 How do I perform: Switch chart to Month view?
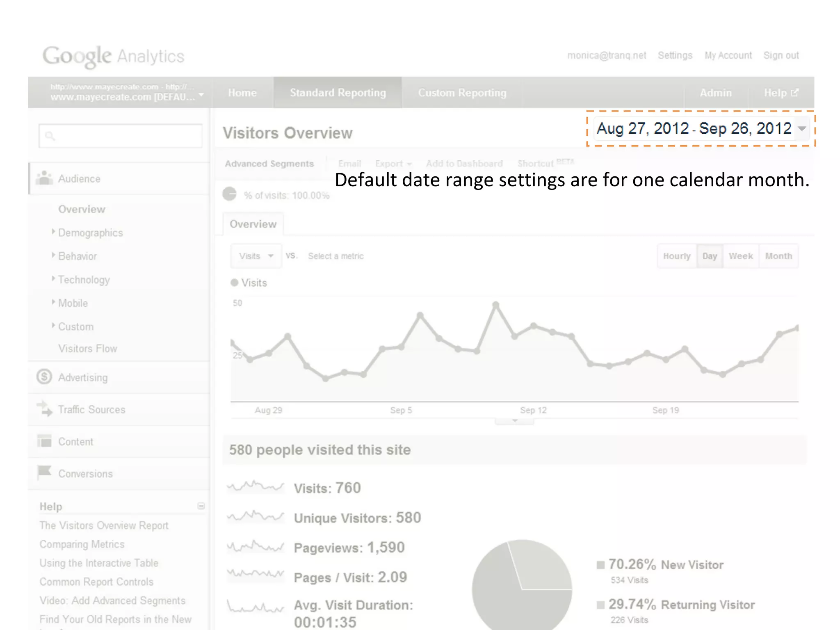tap(778, 256)
